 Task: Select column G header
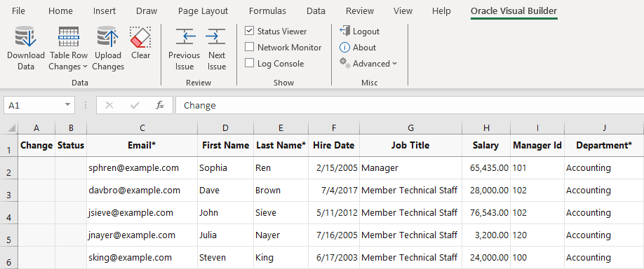410,128
